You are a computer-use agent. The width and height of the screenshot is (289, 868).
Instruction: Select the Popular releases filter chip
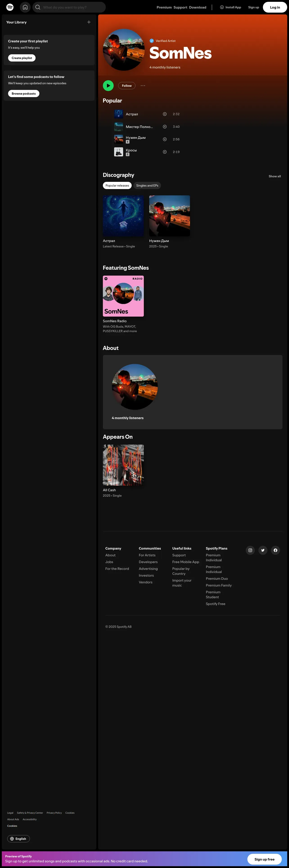click(x=117, y=186)
